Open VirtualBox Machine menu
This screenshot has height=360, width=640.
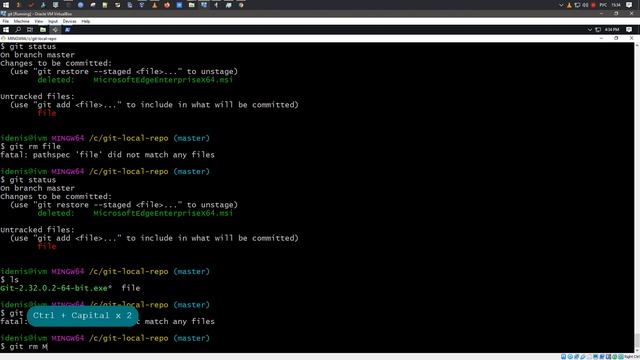tap(22, 21)
